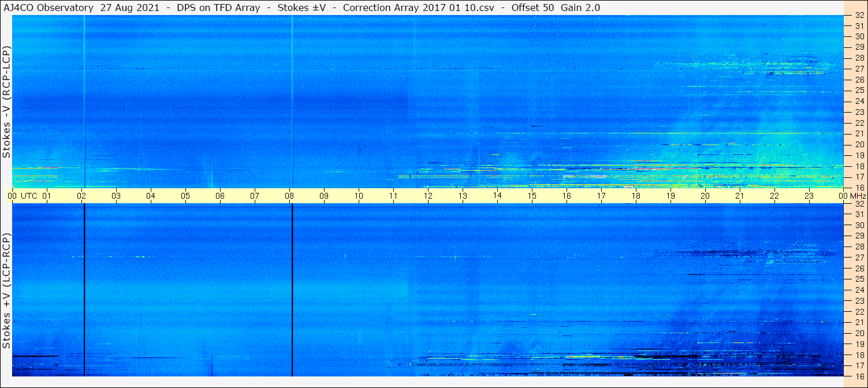The image size is (868, 388).
Task: Select the 06 hour marker on time axis
Action: (x=220, y=196)
